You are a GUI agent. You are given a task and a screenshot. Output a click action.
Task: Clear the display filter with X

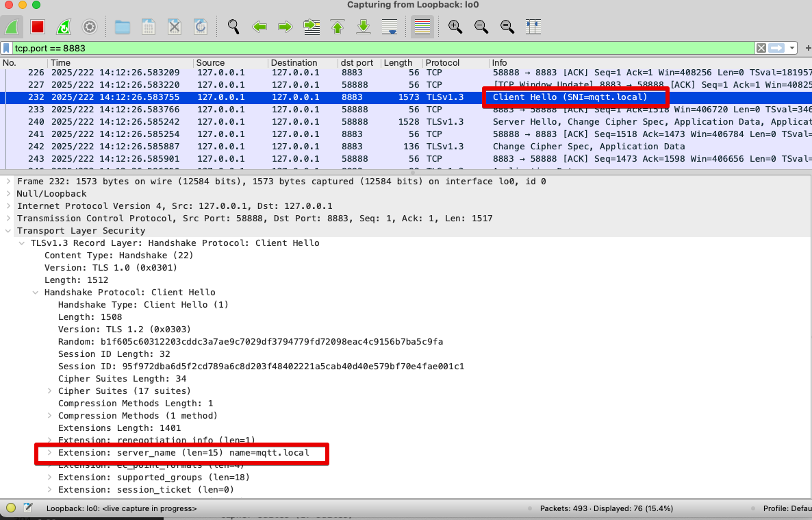coord(761,48)
